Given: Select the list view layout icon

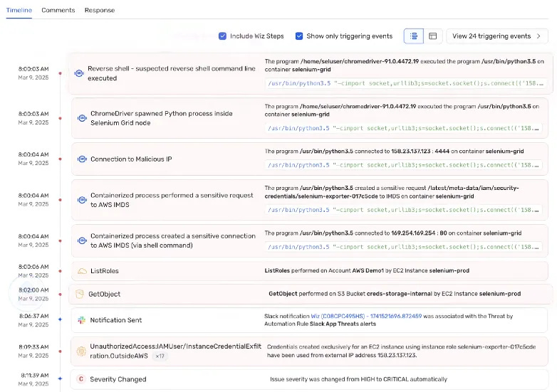Looking at the screenshot, I should (414, 36).
